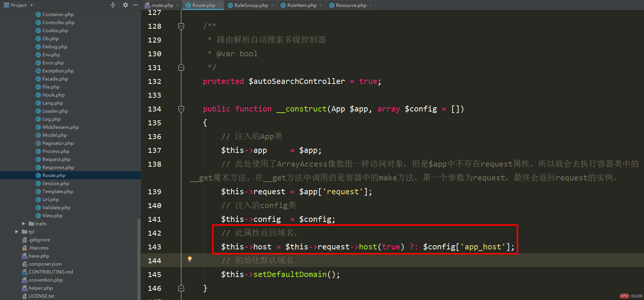Select LICENSE.txt file

coord(41,296)
